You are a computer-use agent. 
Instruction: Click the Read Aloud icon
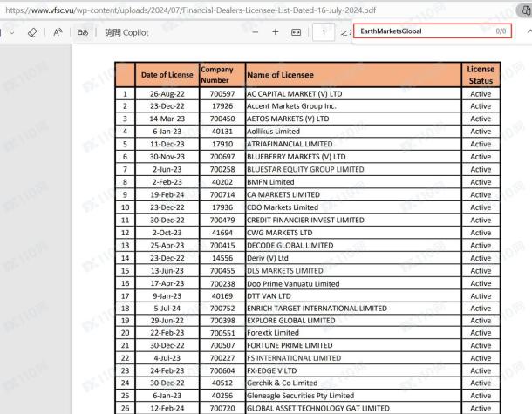coord(58,32)
